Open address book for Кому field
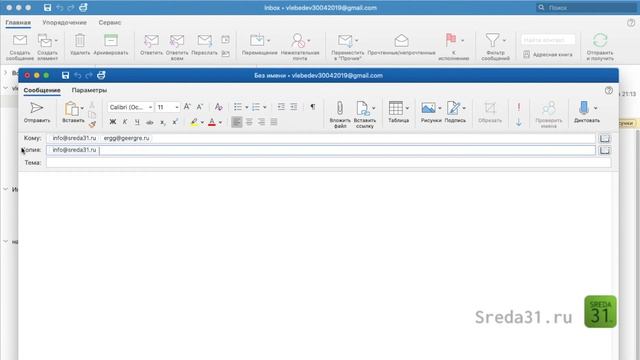The image size is (640, 360). (604, 138)
